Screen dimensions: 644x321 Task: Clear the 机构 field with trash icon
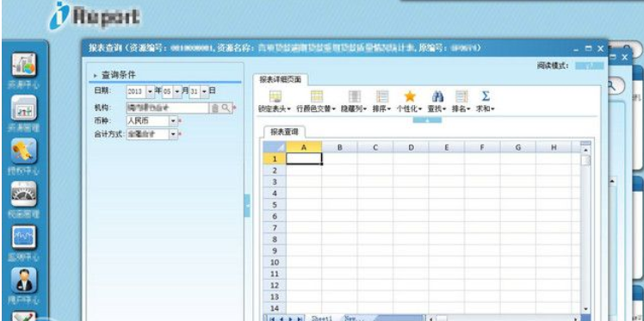point(214,108)
